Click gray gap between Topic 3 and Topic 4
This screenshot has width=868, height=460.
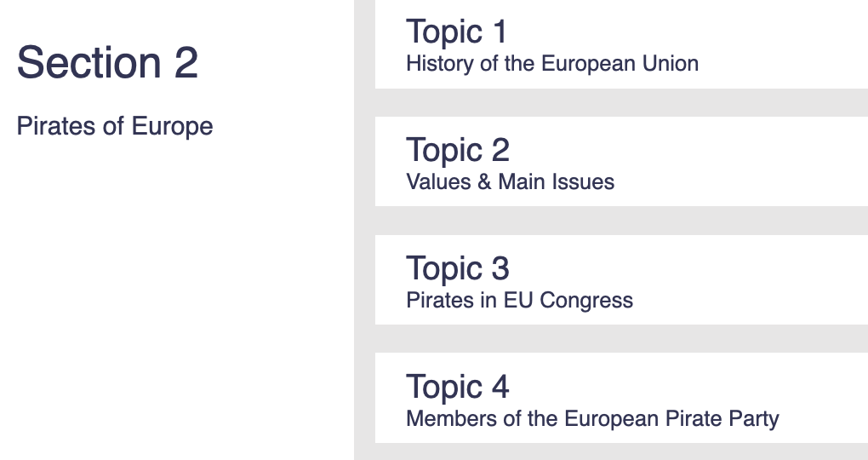click(621, 339)
